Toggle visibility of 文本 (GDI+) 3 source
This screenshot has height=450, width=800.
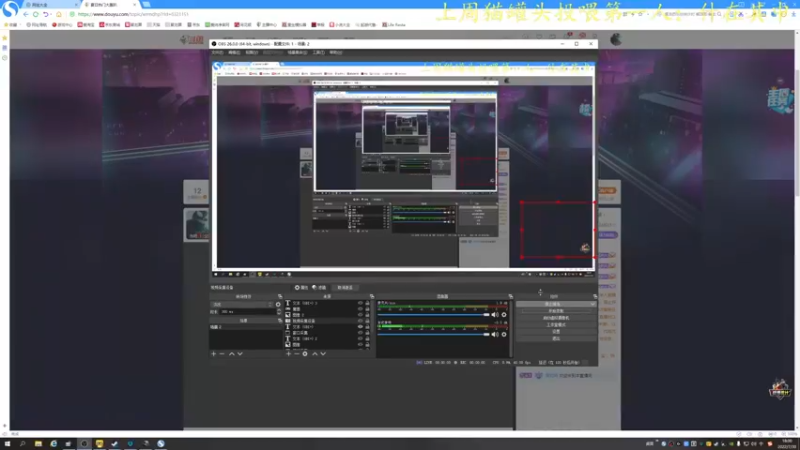[360, 303]
